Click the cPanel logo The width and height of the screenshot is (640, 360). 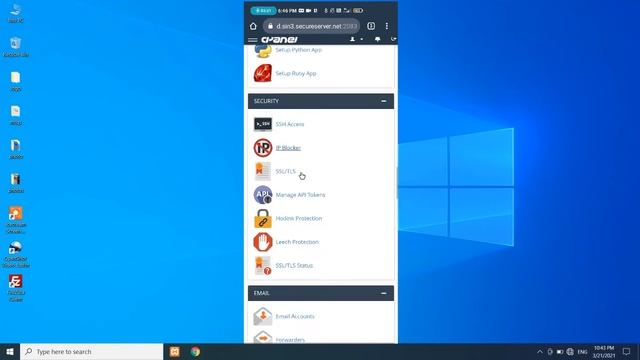click(280, 40)
